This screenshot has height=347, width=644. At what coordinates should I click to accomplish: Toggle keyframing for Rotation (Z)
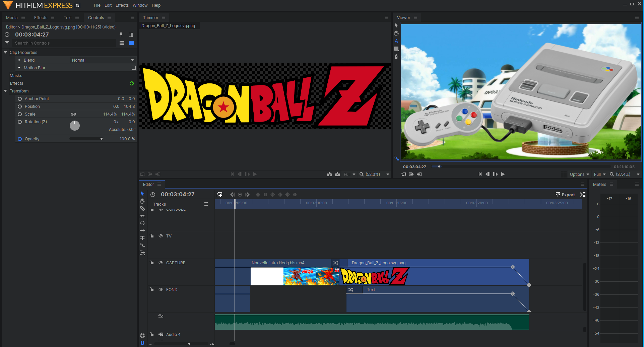pyautogui.click(x=20, y=122)
